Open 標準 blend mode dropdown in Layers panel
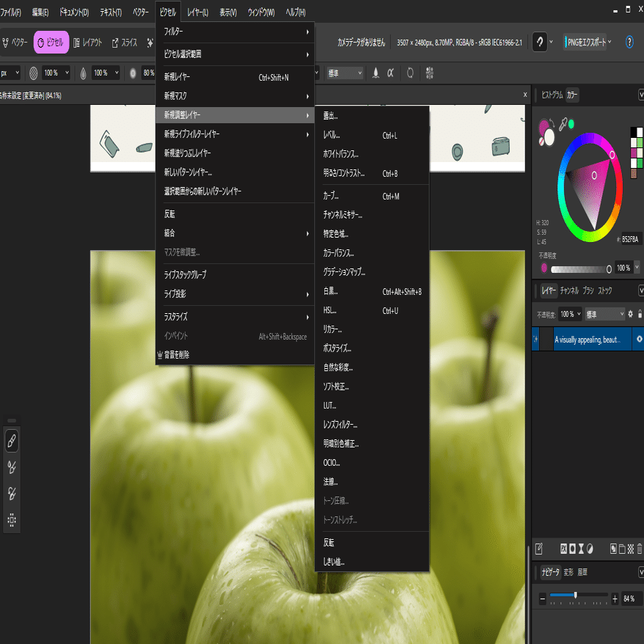The width and height of the screenshot is (644, 644). coord(604,314)
